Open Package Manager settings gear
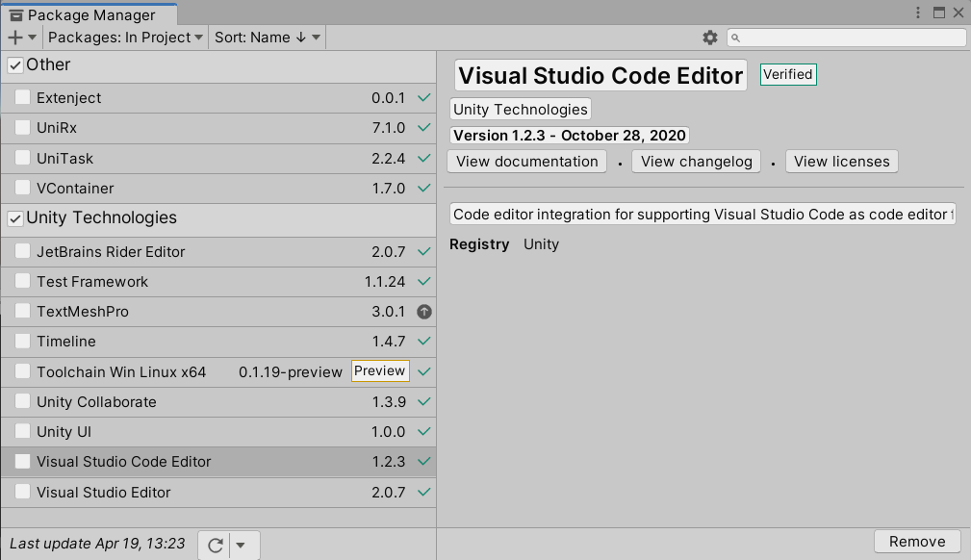The width and height of the screenshot is (971, 560). [709, 38]
